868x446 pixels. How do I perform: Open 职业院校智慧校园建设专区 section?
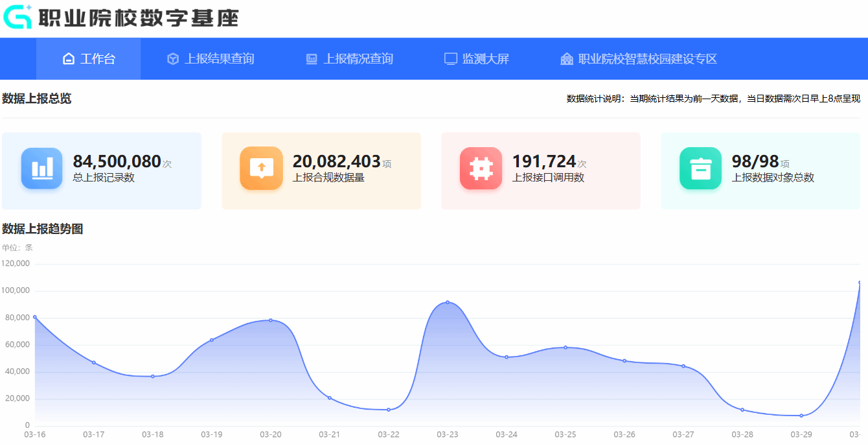click(648, 59)
